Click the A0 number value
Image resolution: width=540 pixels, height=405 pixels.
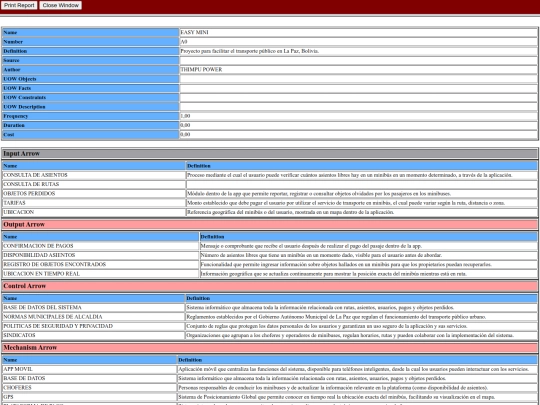click(184, 42)
